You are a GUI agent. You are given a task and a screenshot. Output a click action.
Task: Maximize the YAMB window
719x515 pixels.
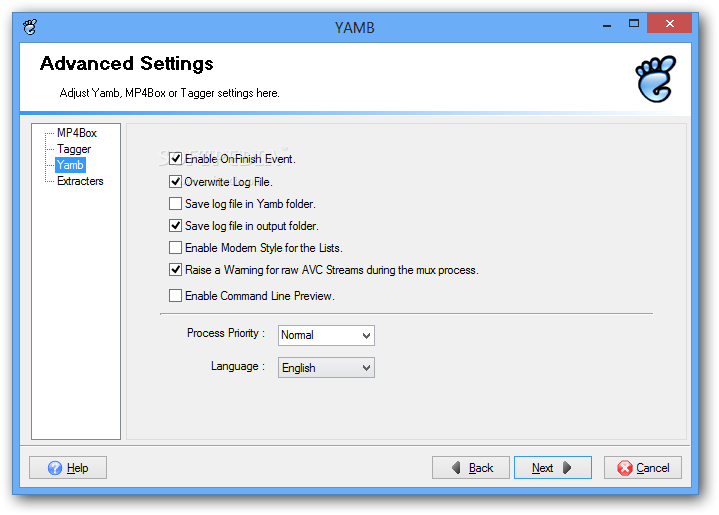(634, 23)
